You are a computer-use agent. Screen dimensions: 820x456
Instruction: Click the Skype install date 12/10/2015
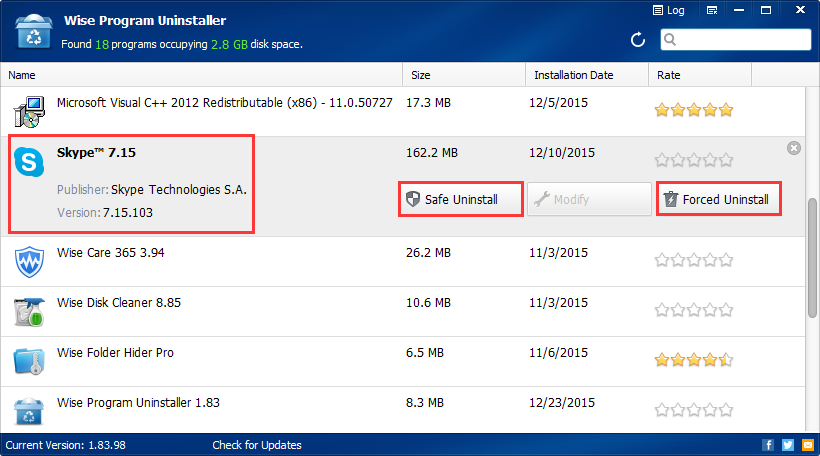562,153
